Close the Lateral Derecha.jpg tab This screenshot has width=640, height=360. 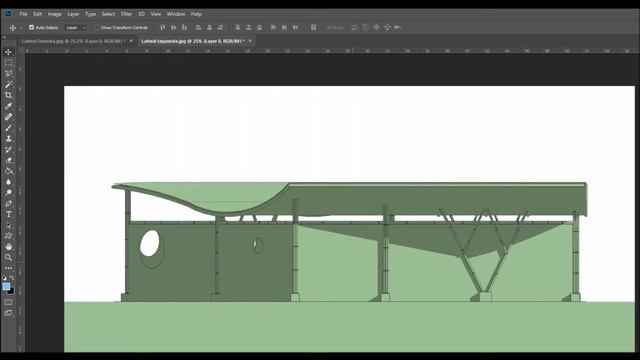131,41
